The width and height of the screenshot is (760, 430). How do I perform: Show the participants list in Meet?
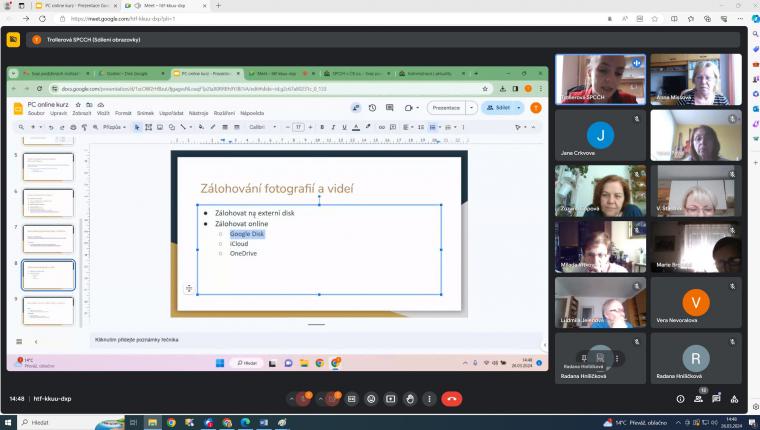pyautogui.click(x=698, y=399)
